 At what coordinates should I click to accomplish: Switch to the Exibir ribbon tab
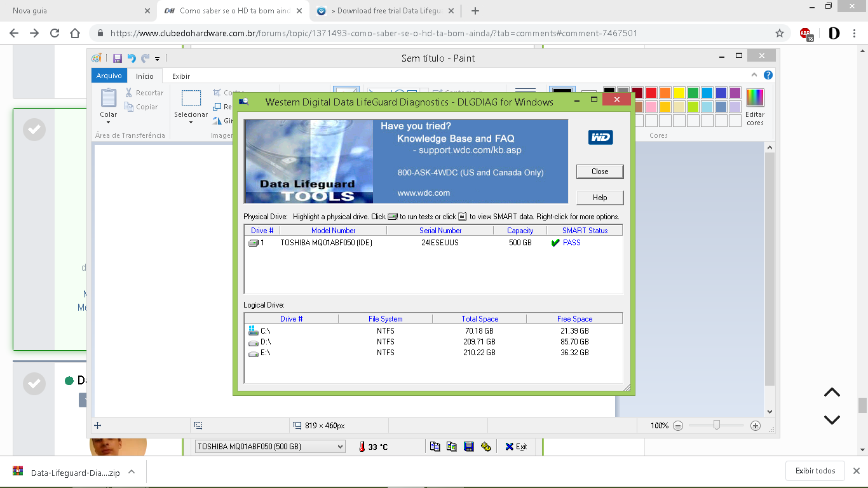[181, 76]
